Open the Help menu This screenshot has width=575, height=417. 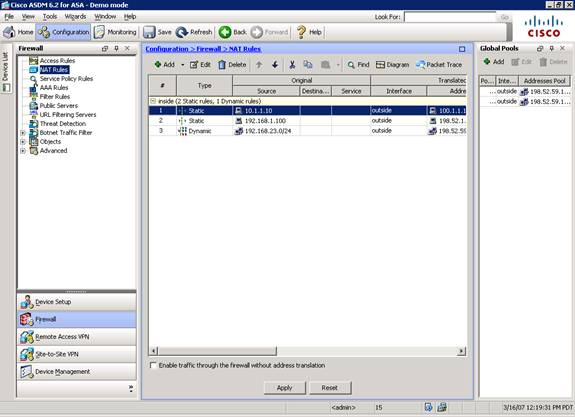[x=130, y=17]
